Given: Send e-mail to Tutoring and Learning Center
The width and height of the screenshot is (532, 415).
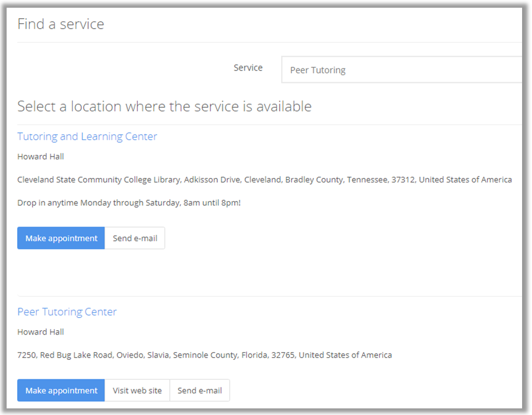Looking at the screenshot, I should (x=135, y=238).
